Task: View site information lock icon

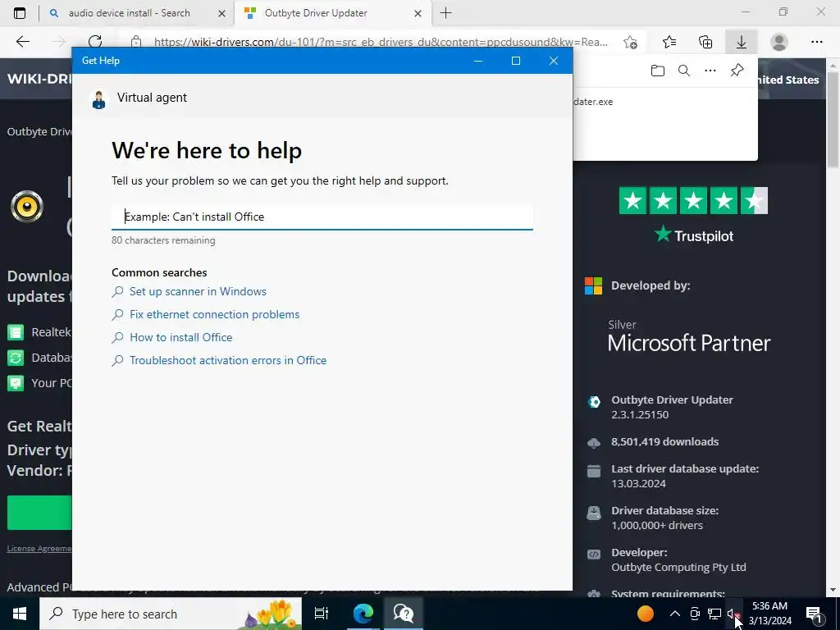Action: click(136, 42)
